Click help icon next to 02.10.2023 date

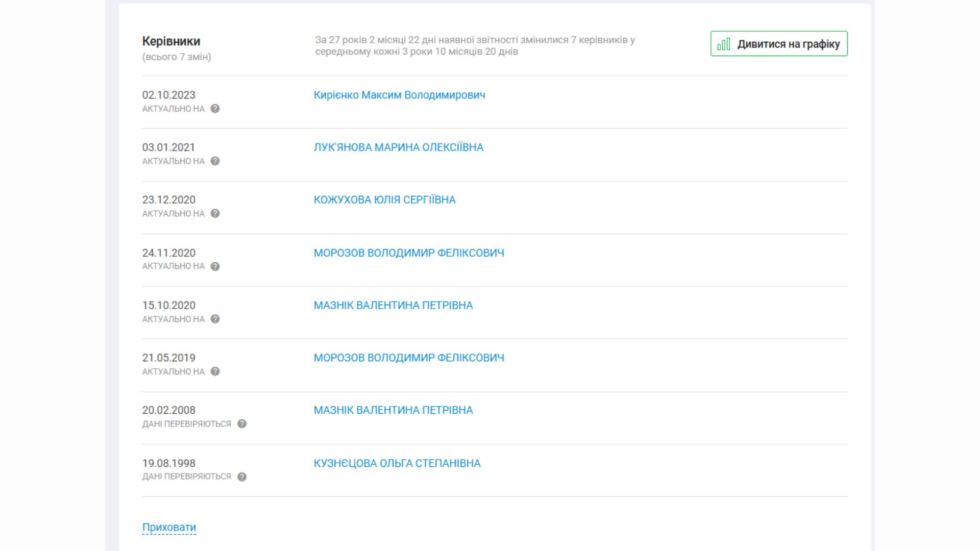tap(215, 109)
